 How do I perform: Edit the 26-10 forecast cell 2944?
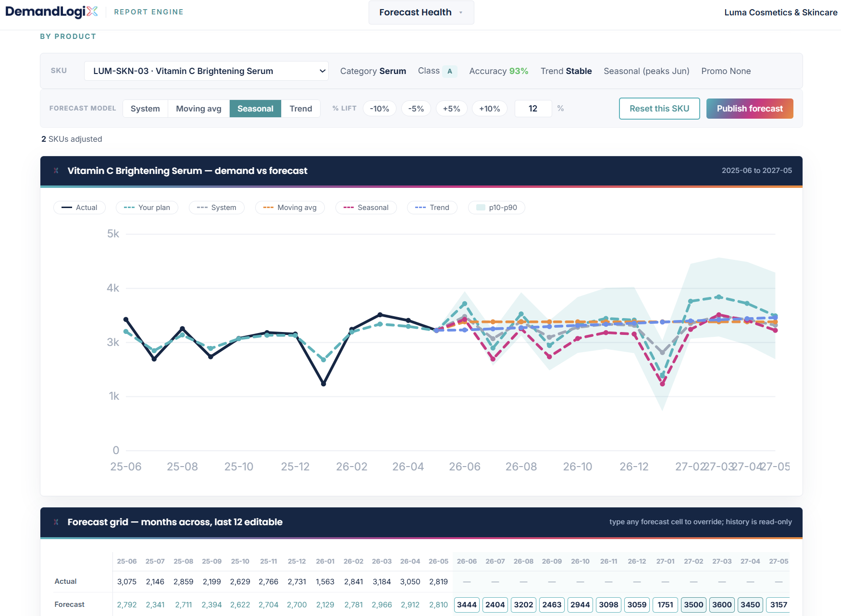point(580,604)
